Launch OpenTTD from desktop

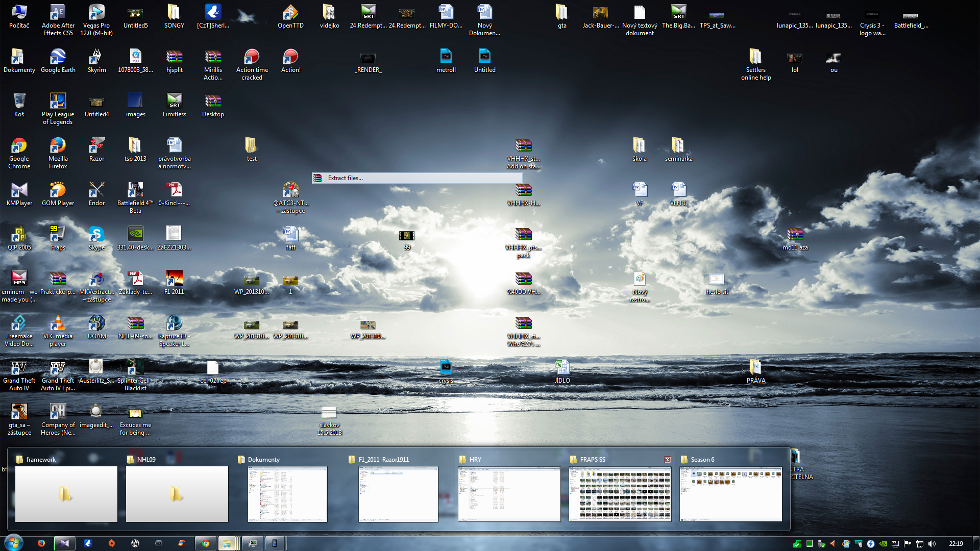[x=290, y=13]
